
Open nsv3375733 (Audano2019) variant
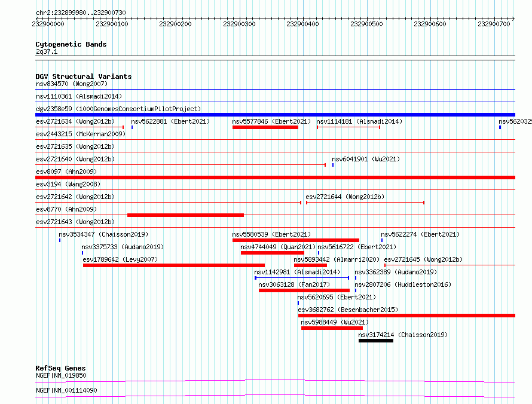[123, 247]
